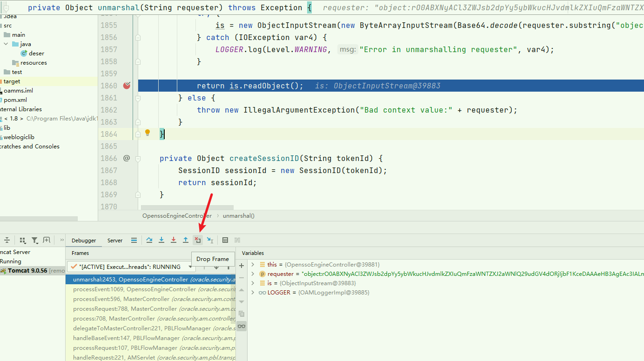Select the test folder
644x361 pixels.
(x=17, y=72)
